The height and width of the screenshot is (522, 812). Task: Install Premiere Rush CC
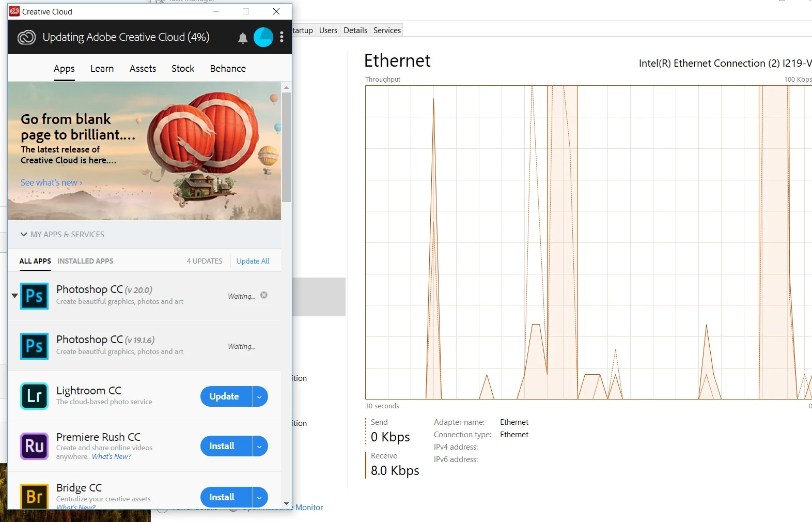pyautogui.click(x=226, y=446)
